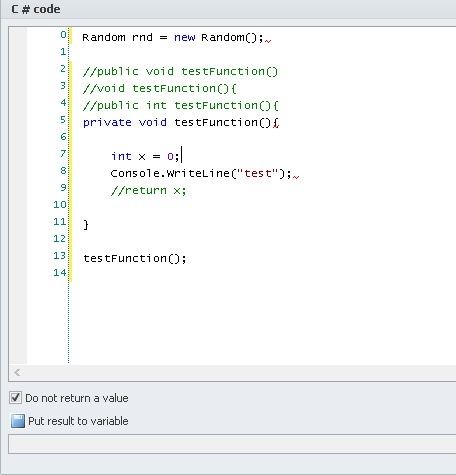The height and width of the screenshot is (475, 456).
Task: Place cursor in int x = 0; line
Action: coord(145,156)
